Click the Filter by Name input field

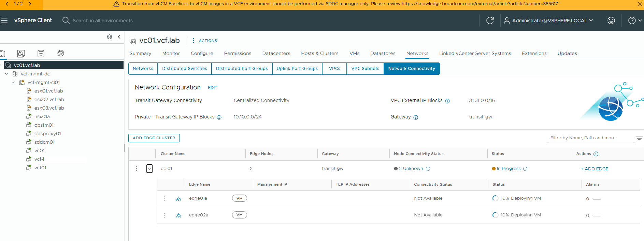590,138
